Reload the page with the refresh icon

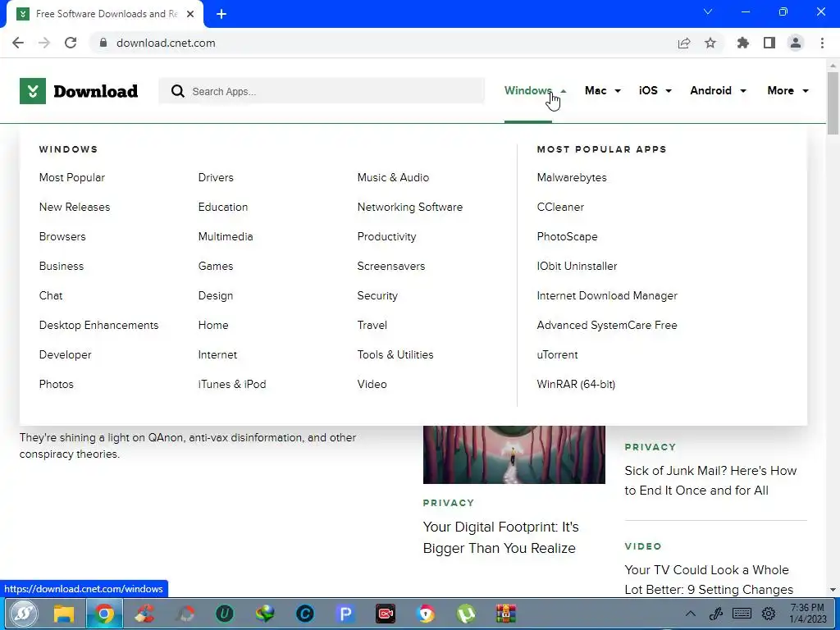pos(71,43)
